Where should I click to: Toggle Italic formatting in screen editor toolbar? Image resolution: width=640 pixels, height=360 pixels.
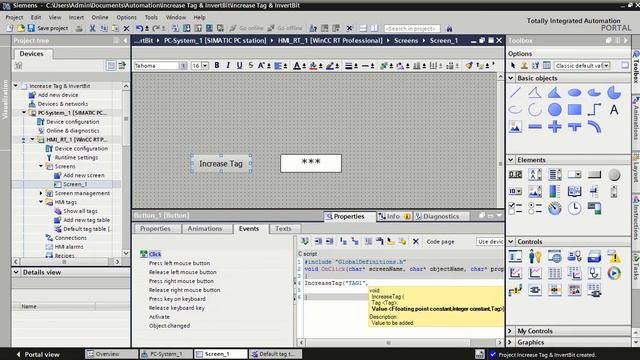click(x=228, y=65)
